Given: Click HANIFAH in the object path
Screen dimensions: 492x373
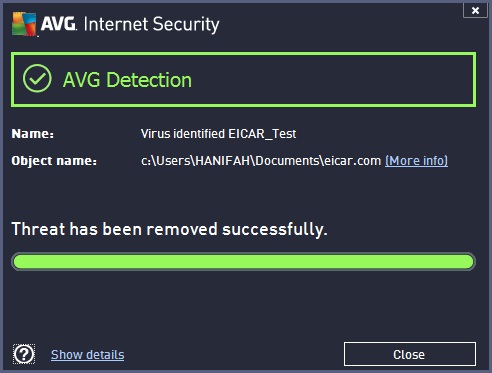Looking at the screenshot, I should tap(223, 161).
